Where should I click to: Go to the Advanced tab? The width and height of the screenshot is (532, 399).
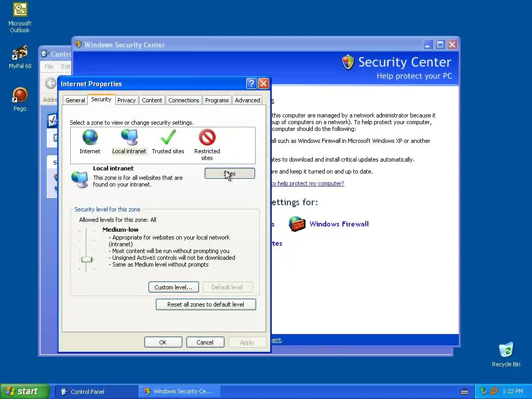[x=247, y=100]
